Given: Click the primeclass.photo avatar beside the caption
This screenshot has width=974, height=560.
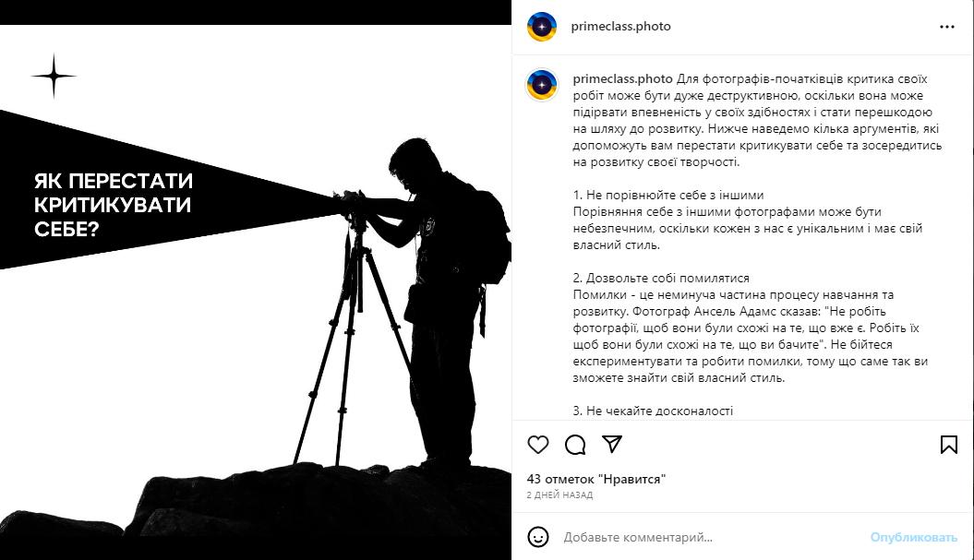Looking at the screenshot, I should pos(542,85).
